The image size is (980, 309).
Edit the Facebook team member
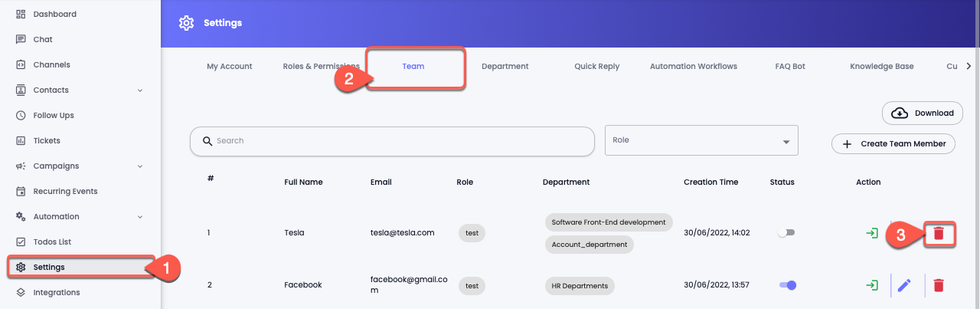[904, 285]
